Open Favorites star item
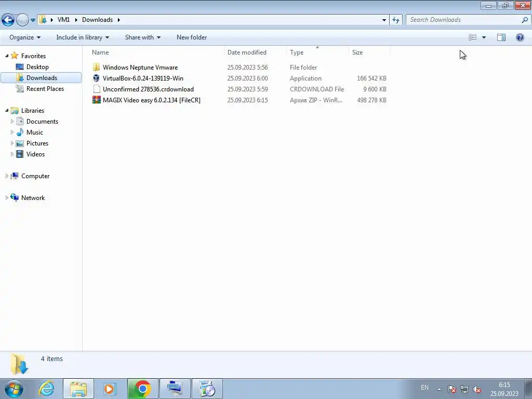 pos(28,56)
